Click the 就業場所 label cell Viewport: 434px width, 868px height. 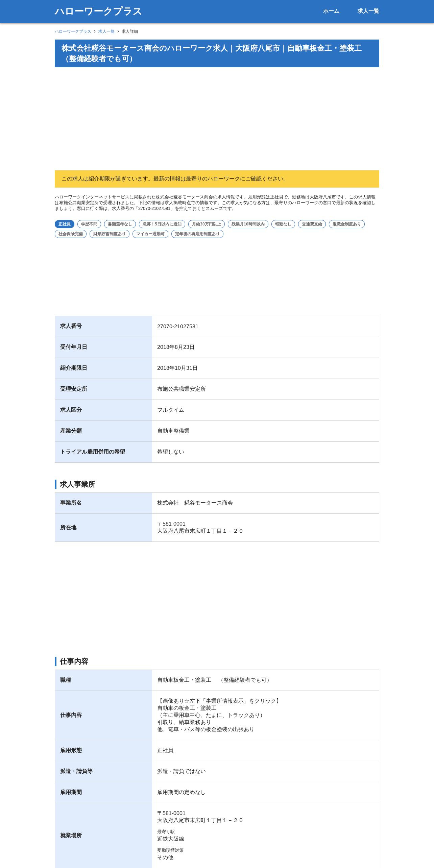coord(103,836)
